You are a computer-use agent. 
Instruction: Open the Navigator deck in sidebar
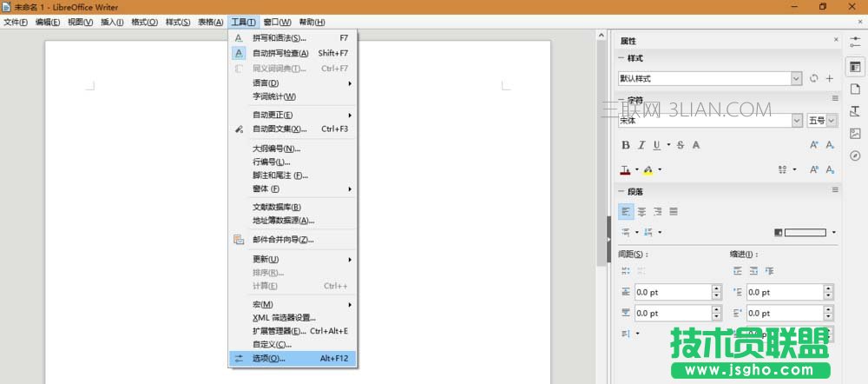tap(855, 156)
